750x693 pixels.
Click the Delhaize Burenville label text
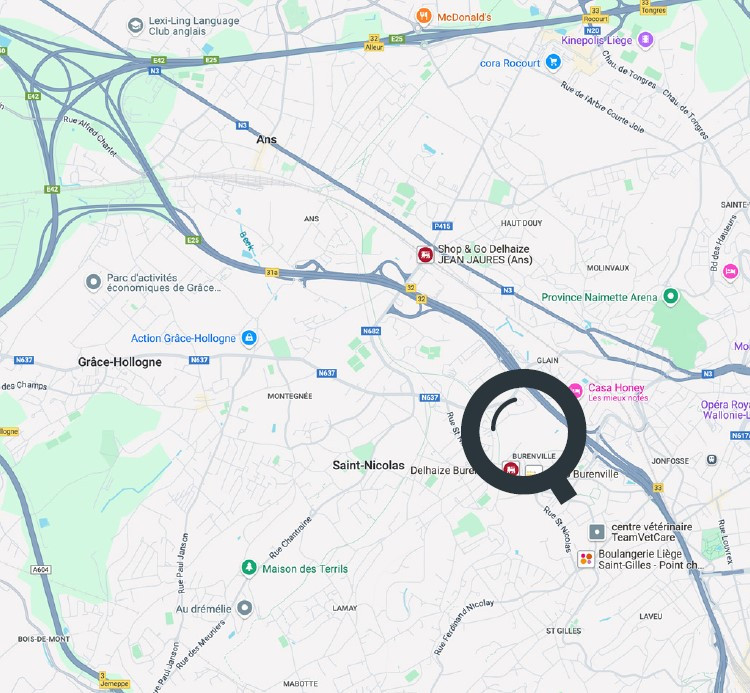pos(443,471)
